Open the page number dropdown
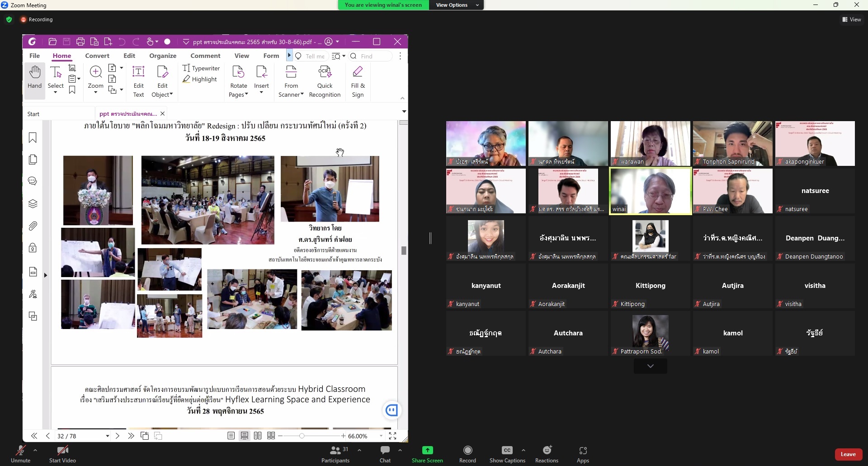Viewport: 868px width, 466px height. [108, 436]
